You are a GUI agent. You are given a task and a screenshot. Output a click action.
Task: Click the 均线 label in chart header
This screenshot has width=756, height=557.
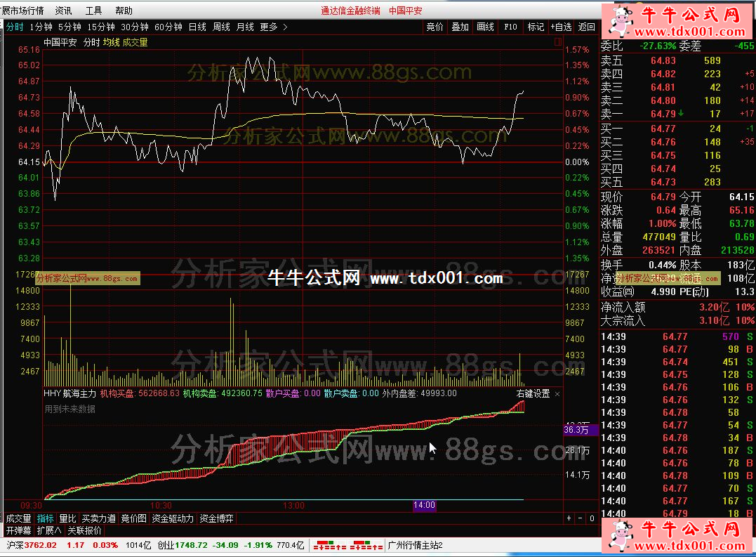point(112,42)
